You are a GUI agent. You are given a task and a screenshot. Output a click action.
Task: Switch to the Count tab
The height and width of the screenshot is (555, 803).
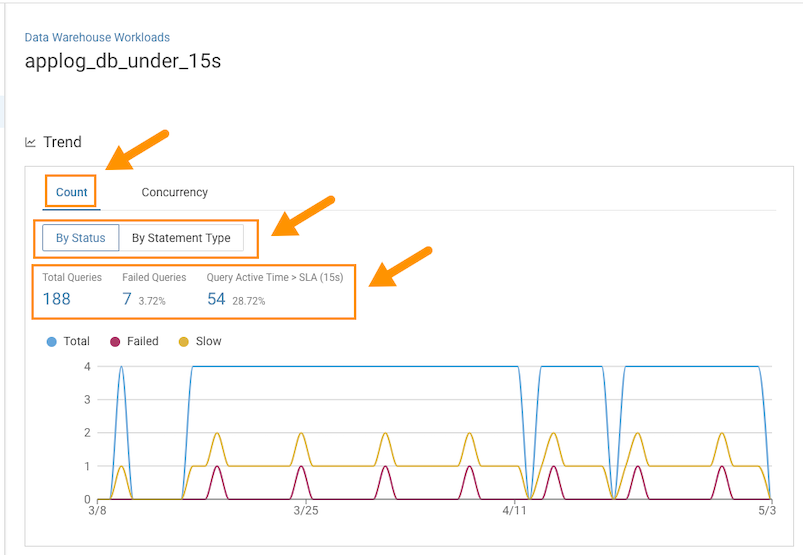point(71,192)
